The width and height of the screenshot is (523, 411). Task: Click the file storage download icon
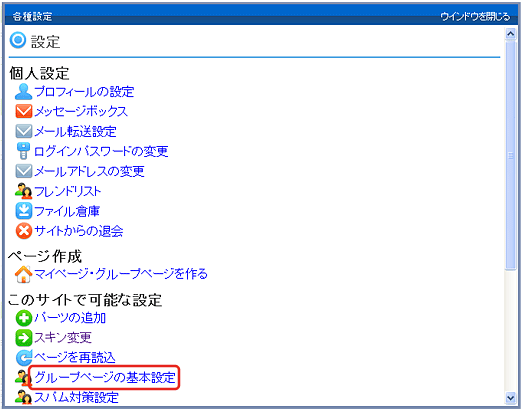[24, 211]
